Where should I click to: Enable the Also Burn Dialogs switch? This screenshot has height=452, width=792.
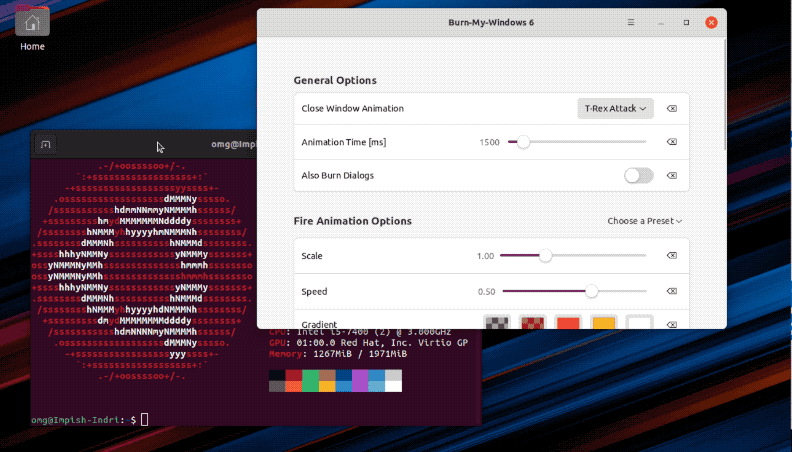(x=638, y=176)
